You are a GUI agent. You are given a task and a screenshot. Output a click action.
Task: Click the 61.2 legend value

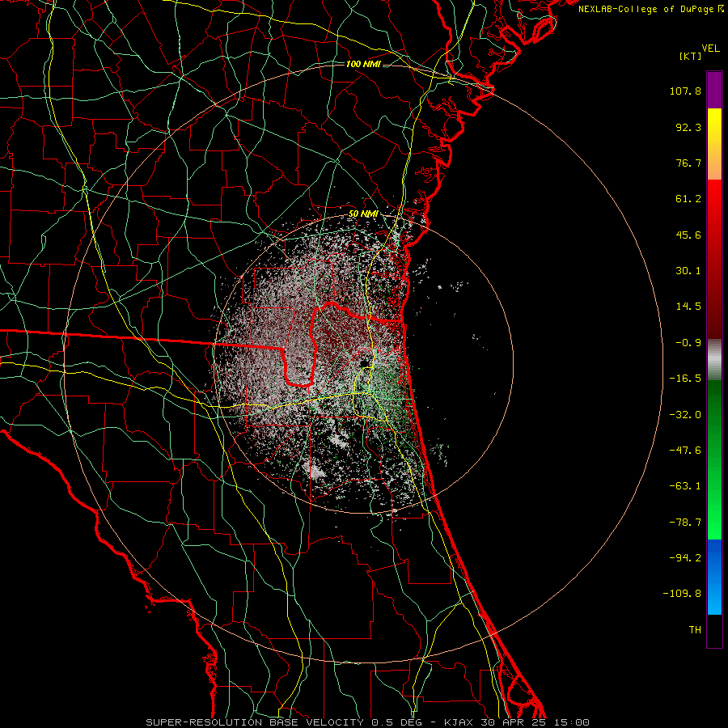688,199
